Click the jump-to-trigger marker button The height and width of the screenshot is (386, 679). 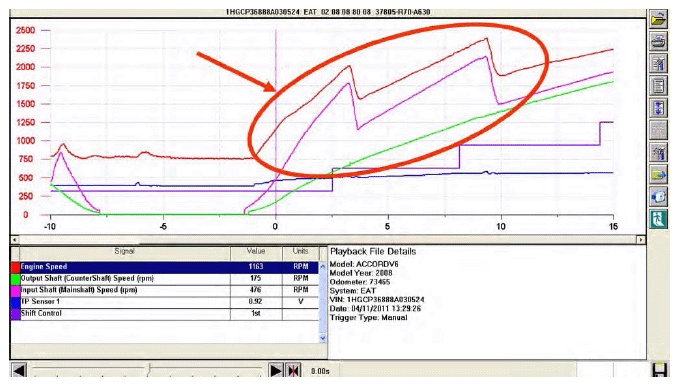click(x=294, y=371)
